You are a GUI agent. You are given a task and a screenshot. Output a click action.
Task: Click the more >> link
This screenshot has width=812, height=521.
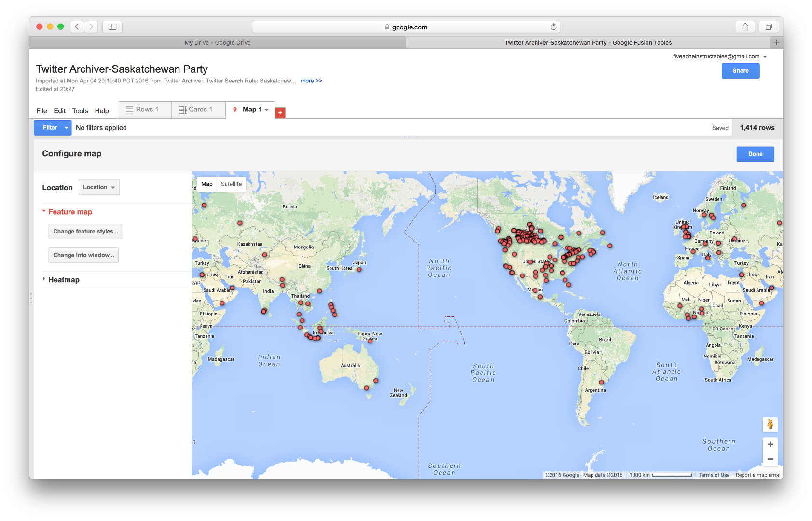pyautogui.click(x=311, y=81)
